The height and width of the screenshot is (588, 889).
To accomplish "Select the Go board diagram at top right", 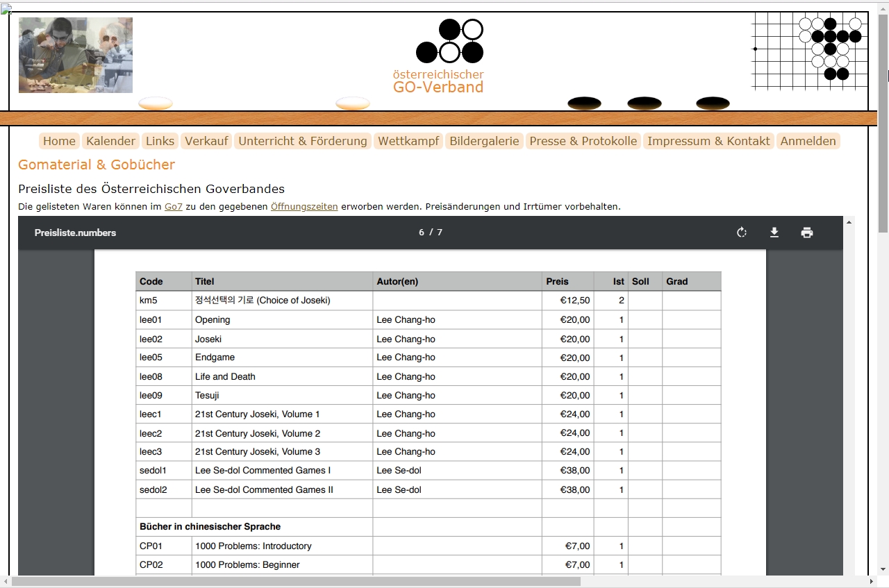I will coord(810,49).
